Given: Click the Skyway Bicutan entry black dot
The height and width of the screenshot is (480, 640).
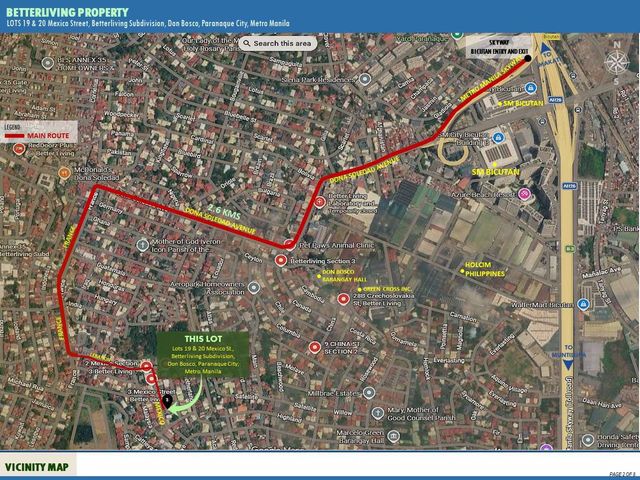Looking at the screenshot, I should pos(527,58).
